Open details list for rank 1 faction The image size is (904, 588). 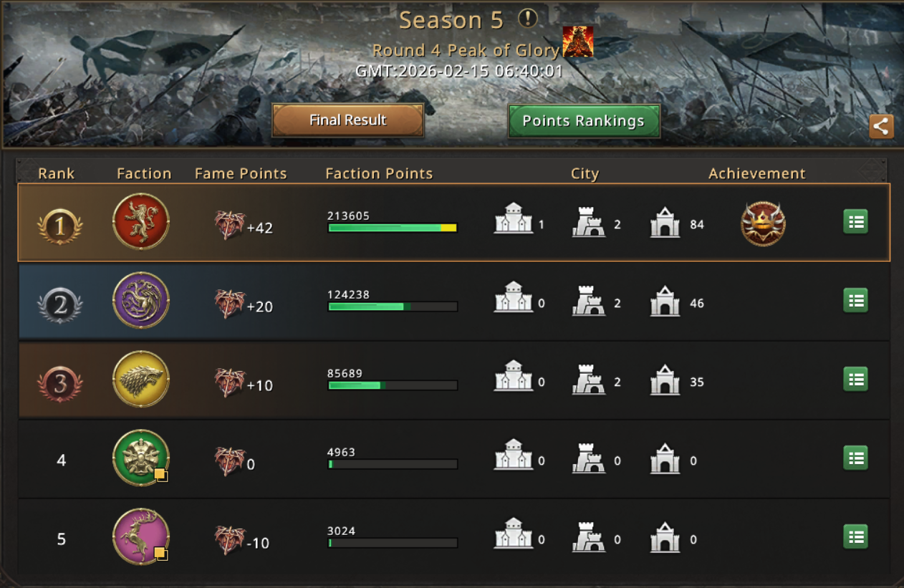coord(855,222)
